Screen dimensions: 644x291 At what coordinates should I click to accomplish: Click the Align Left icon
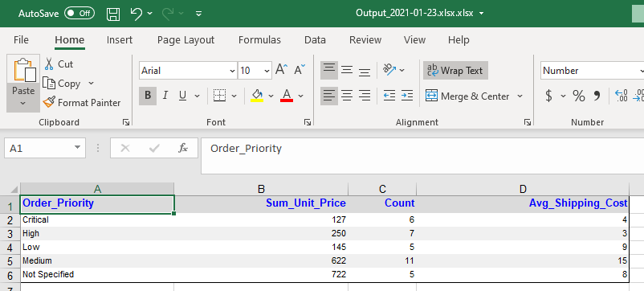(x=329, y=96)
